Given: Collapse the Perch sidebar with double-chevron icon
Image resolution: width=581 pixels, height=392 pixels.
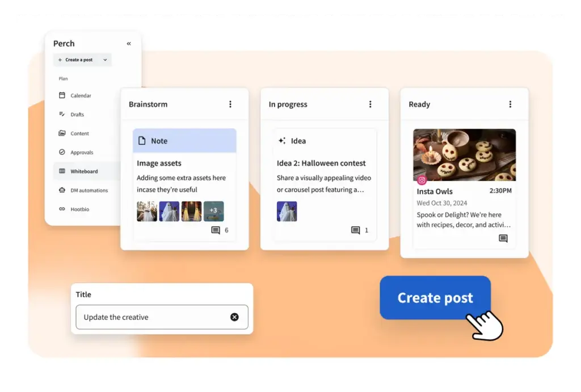Looking at the screenshot, I should pyautogui.click(x=129, y=44).
